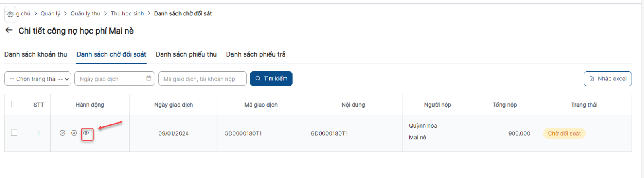Approve the transaction with the checkmark icon
Screen dimensions: 644x178
62,133
